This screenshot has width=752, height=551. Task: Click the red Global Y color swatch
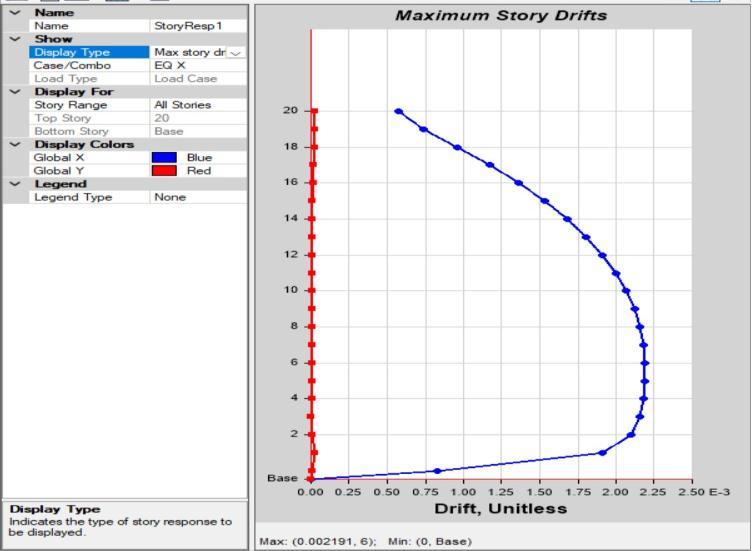[x=164, y=171]
